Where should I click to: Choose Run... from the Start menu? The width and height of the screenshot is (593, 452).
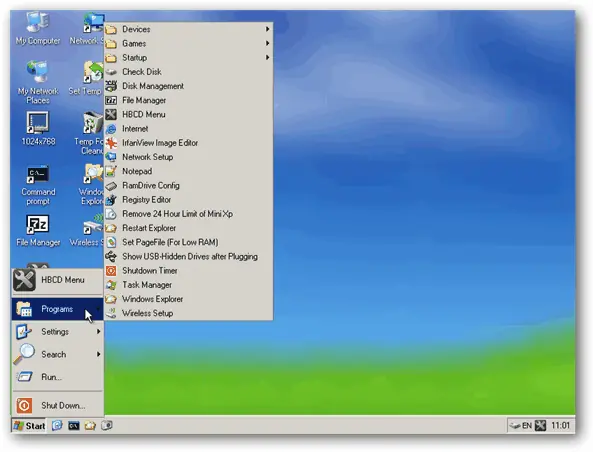pos(57,377)
